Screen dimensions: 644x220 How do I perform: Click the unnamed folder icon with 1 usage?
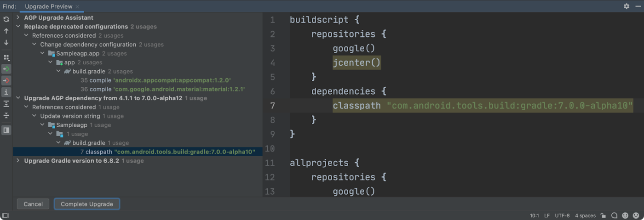(x=60, y=134)
